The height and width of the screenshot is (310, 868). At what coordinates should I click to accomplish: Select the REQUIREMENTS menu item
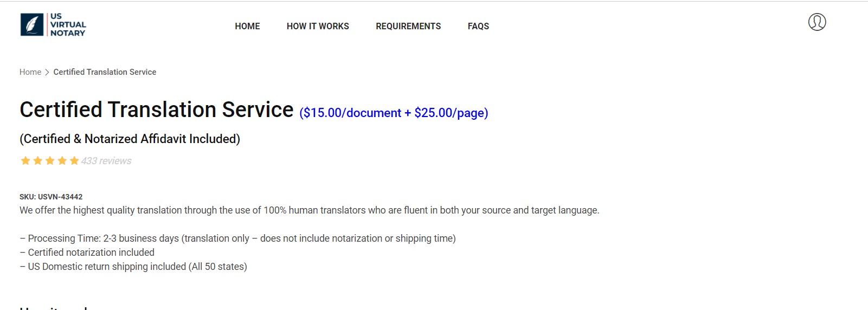coord(408,26)
